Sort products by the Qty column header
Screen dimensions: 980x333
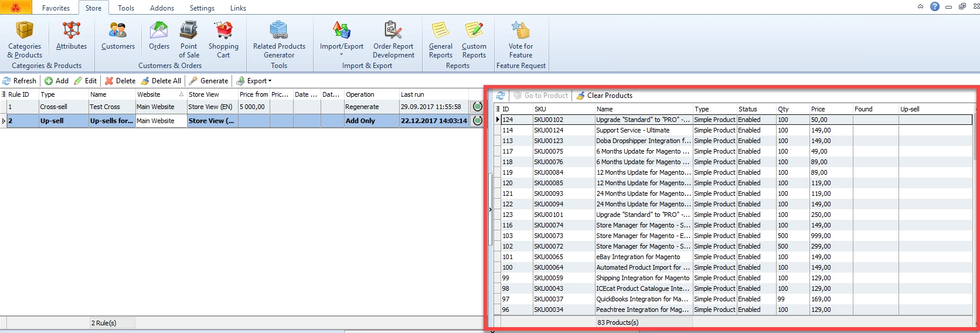[x=793, y=109]
